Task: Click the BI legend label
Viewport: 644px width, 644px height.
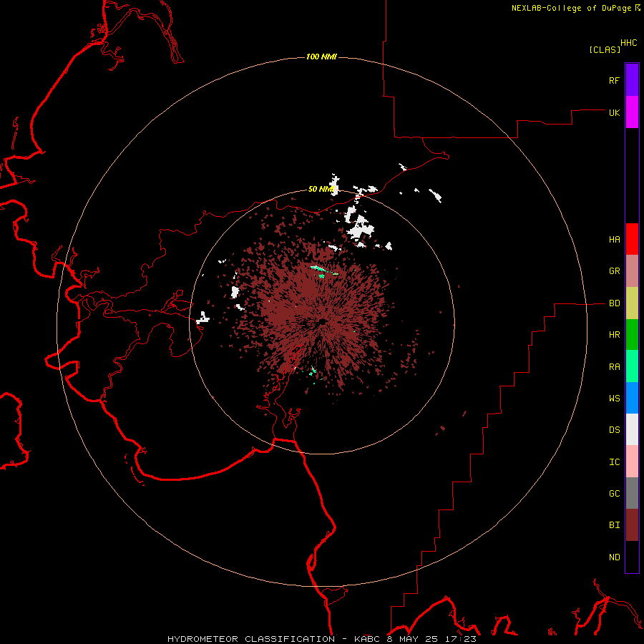Action: click(x=614, y=525)
